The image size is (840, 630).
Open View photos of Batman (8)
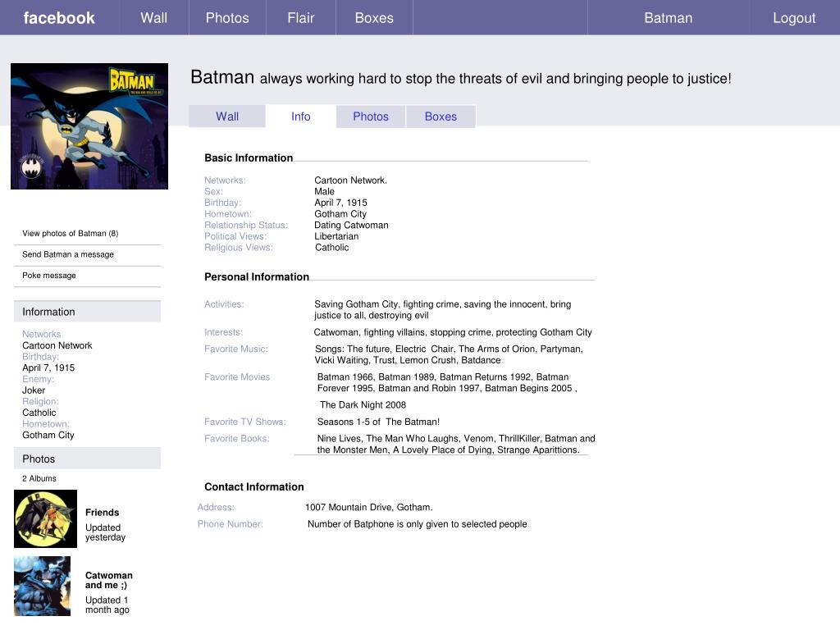pos(71,233)
